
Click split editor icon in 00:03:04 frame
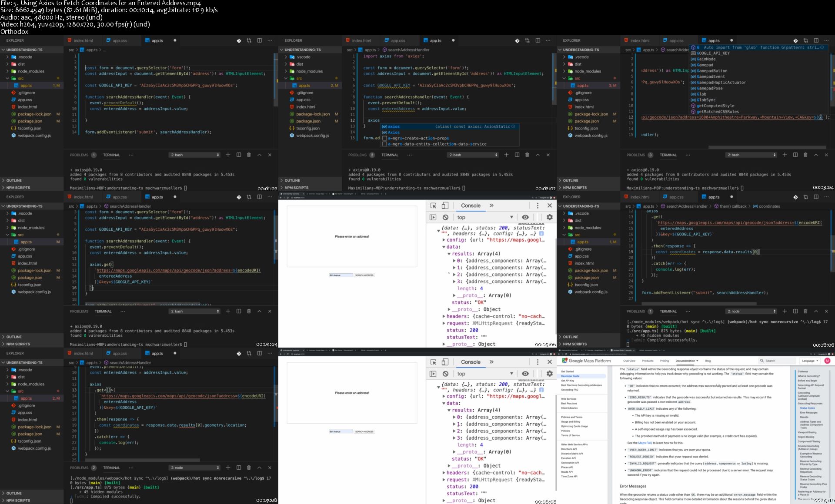point(816,40)
